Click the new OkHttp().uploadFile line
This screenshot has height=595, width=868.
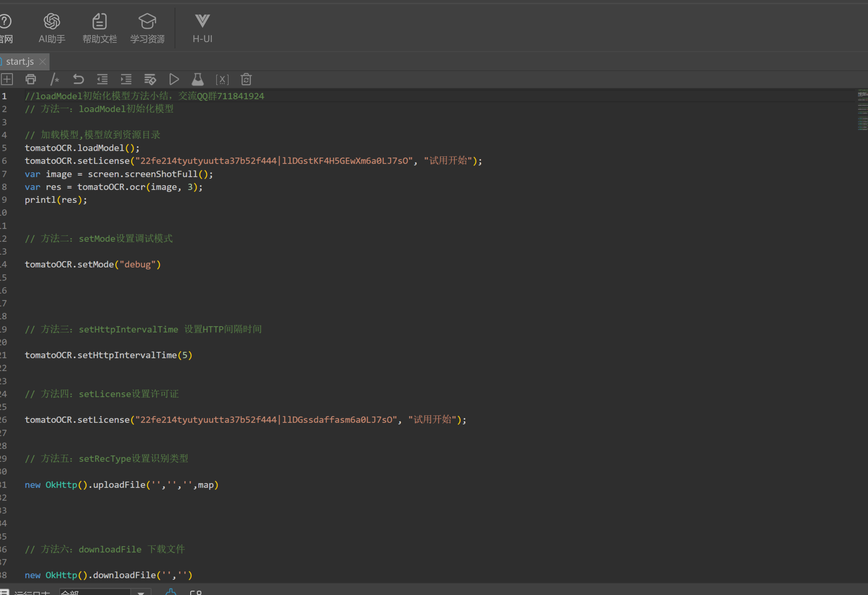point(122,485)
